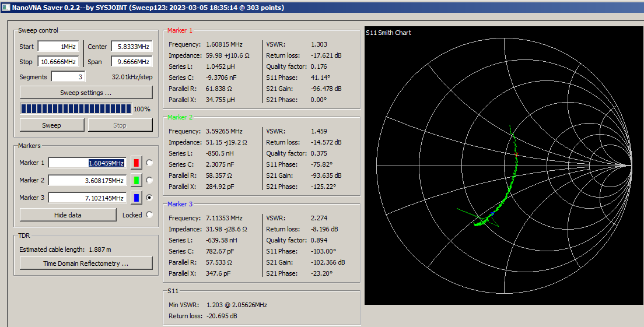Click Marker 1 VSWR value 1.303
Screen dimensions: 644x327
coord(319,44)
